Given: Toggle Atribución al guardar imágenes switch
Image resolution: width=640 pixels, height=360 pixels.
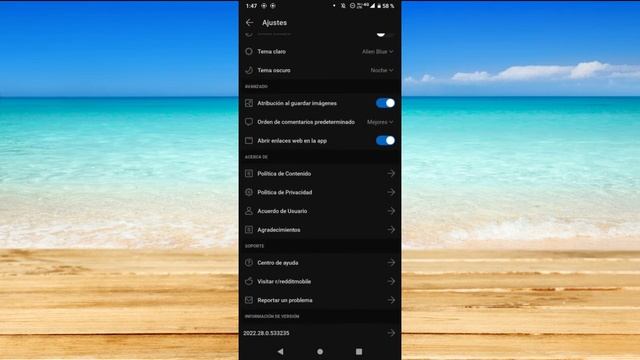Looking at the screenshot, I should 385,103.
